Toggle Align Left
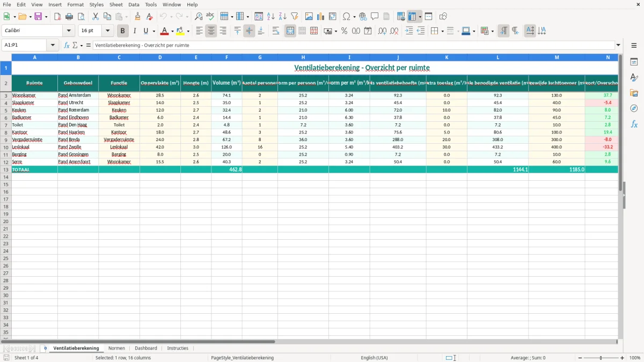 [199, 31]
